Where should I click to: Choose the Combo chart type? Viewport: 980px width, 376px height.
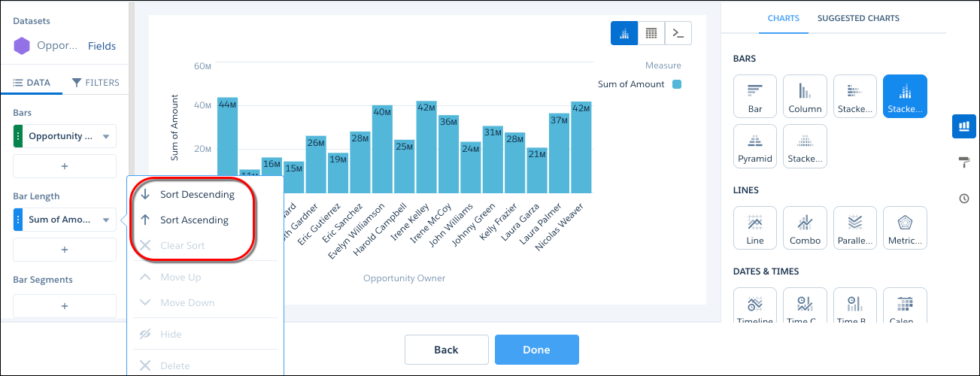point(805,228)
